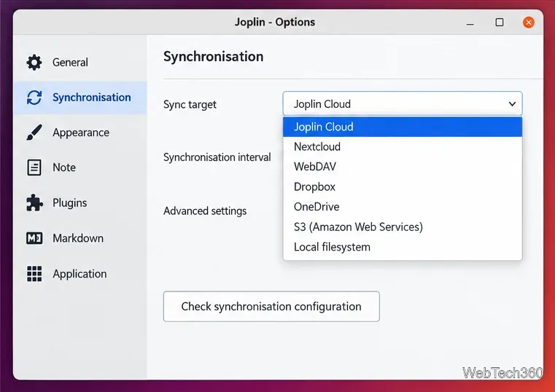The height and width of the screenshot is (392, 555).
Task: Go to Appearance settings
Action: 80,132
